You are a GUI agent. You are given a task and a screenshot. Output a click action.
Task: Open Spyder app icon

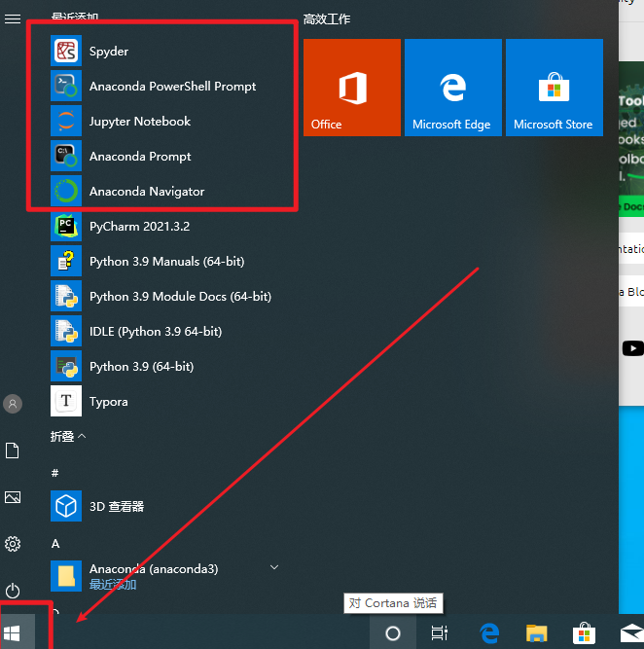[66, 51]
